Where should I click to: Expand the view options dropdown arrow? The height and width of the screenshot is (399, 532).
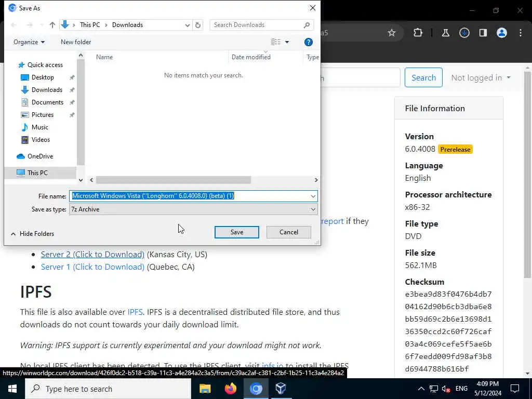tap(287, 42)
